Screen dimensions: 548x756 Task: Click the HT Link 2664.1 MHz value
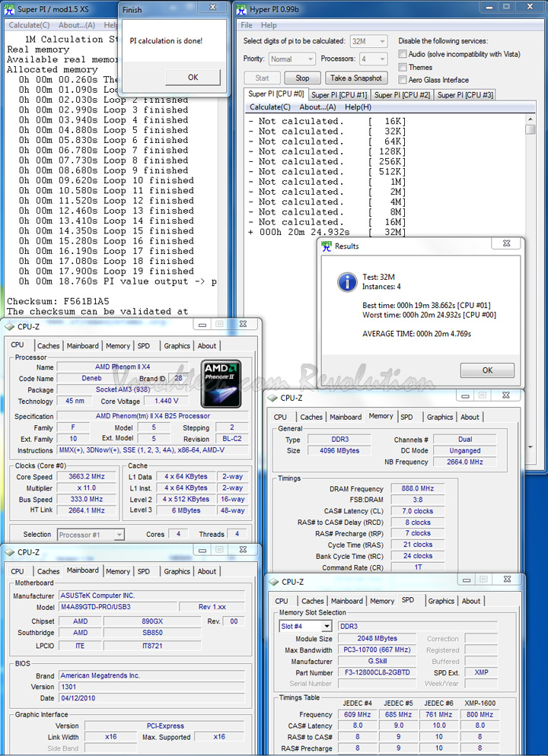pos(87,510)
